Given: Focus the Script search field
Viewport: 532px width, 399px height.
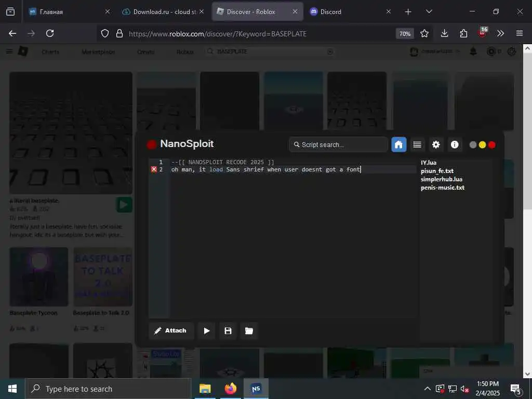Looking at the screenshot, I should click(x=338, y=144).
